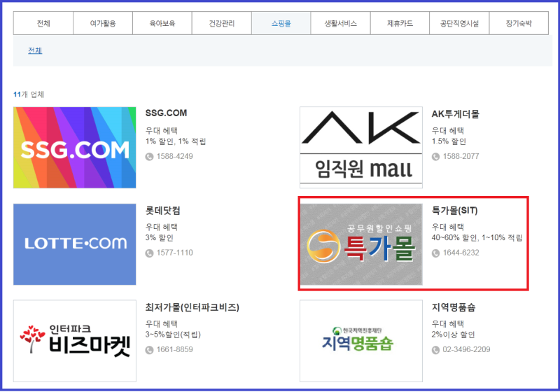
Task: Select the 쇼핑몰 tab
Action: coord(281,23)
